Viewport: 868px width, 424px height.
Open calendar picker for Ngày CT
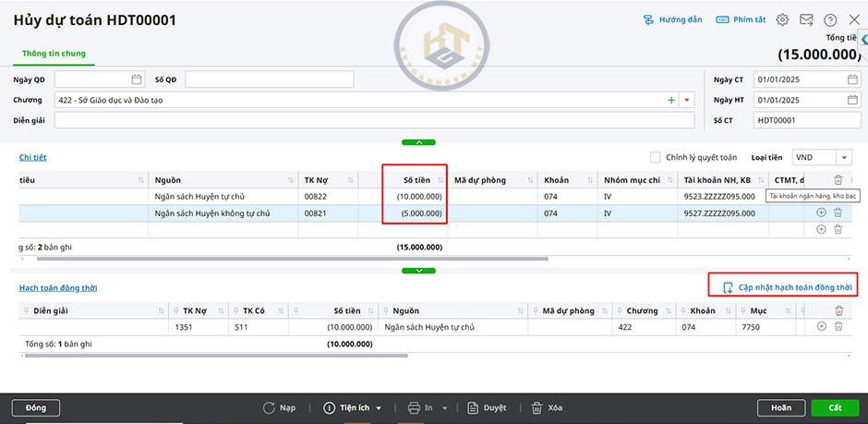852,79
